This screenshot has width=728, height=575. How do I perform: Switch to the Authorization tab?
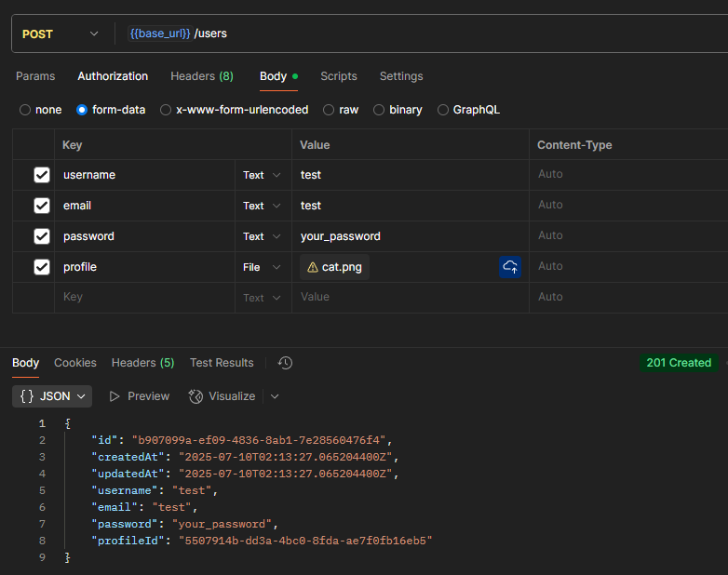(113, 76)
